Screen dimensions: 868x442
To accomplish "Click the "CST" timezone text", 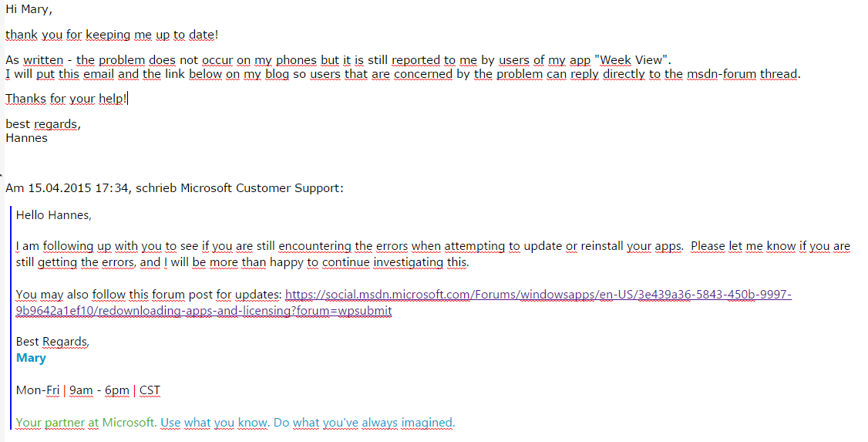I will 150,390.
